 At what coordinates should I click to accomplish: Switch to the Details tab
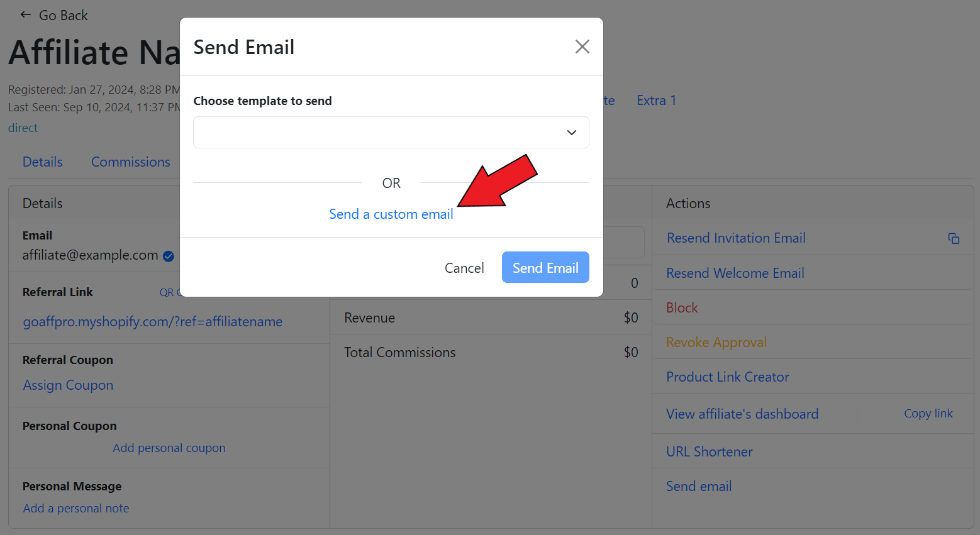(42, 162)
